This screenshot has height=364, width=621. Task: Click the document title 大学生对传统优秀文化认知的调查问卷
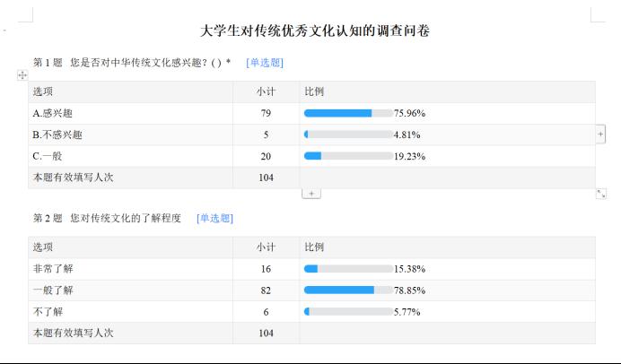[315, 30]
